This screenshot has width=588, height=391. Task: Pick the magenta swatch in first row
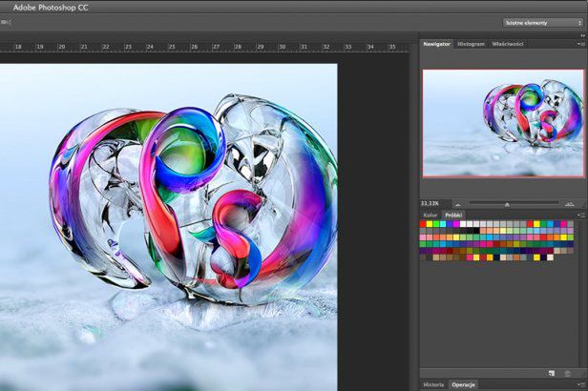[x=456, y=223]
